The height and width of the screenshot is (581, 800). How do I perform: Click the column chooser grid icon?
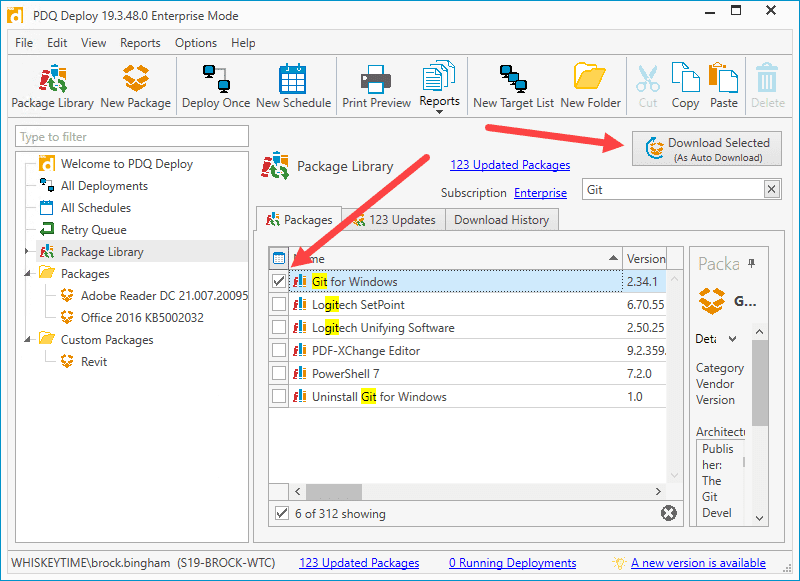pos(279,258)
